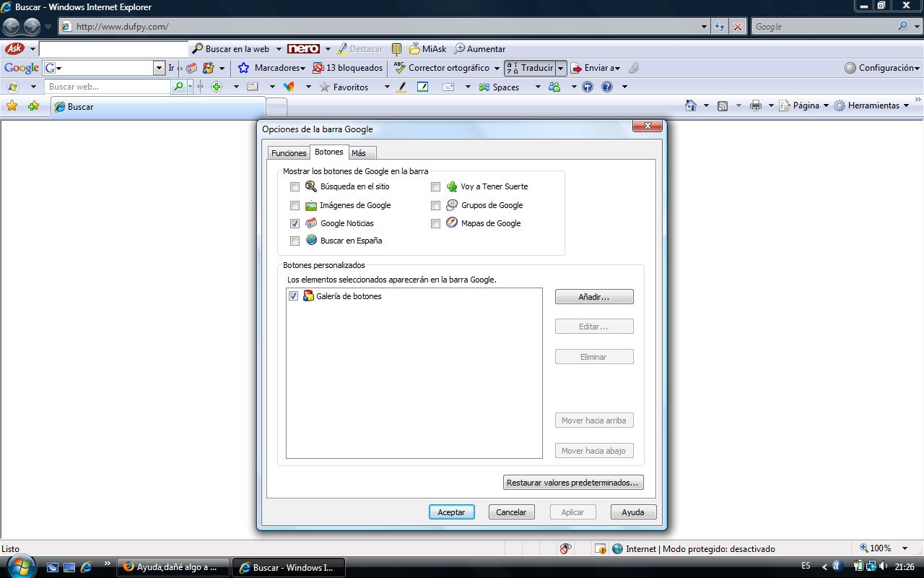Select the Buscar browser tab
This screenshot has height=578, width=924.
point(157,107)
